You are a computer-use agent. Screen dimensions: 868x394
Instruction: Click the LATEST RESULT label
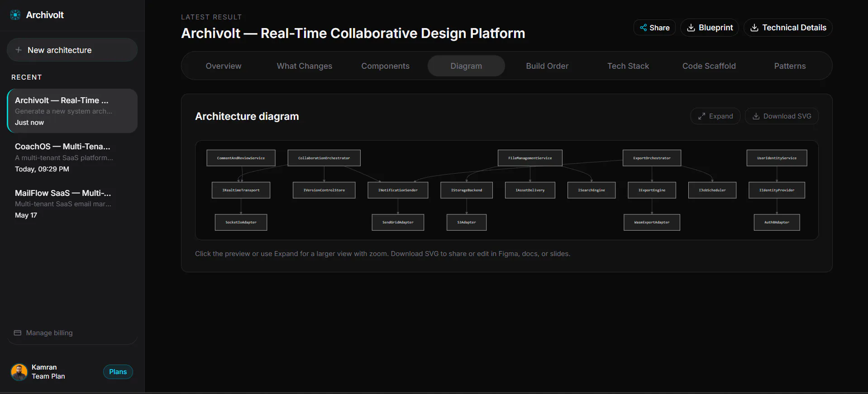[x=211, y=17]
